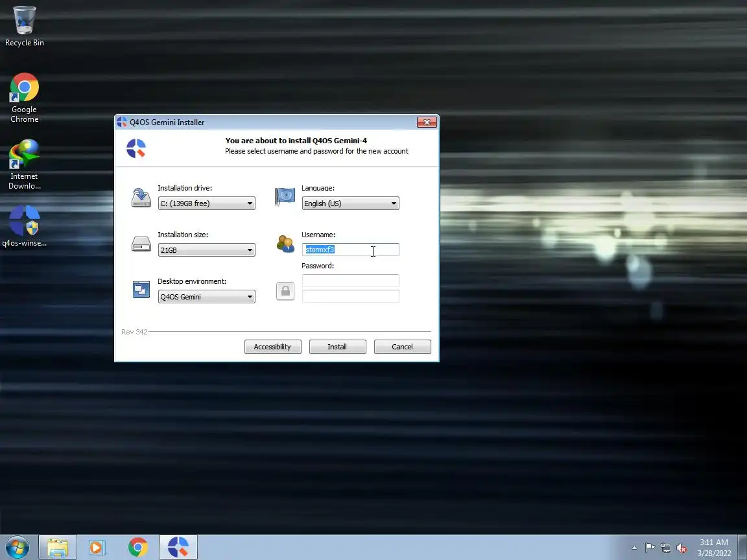Select the Q4OS installer taskbar button
747x560 pixels.
tap(178, 548)
